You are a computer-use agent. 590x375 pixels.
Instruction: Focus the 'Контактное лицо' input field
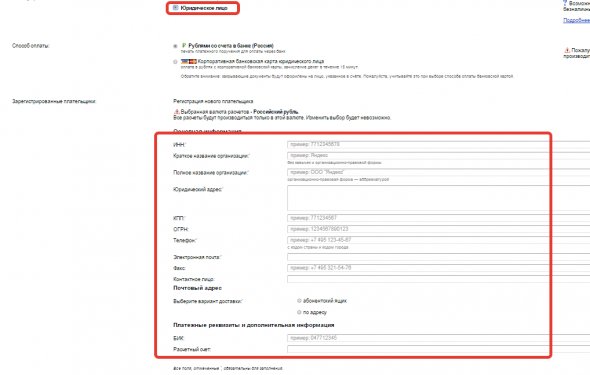438,279
